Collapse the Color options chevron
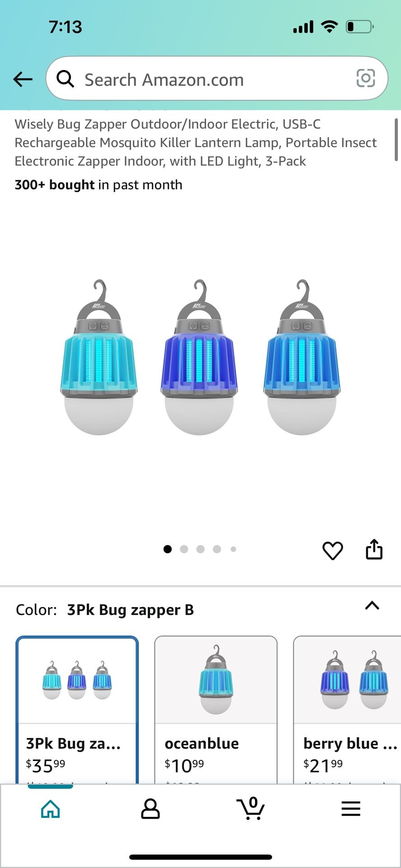 point(372,606)
